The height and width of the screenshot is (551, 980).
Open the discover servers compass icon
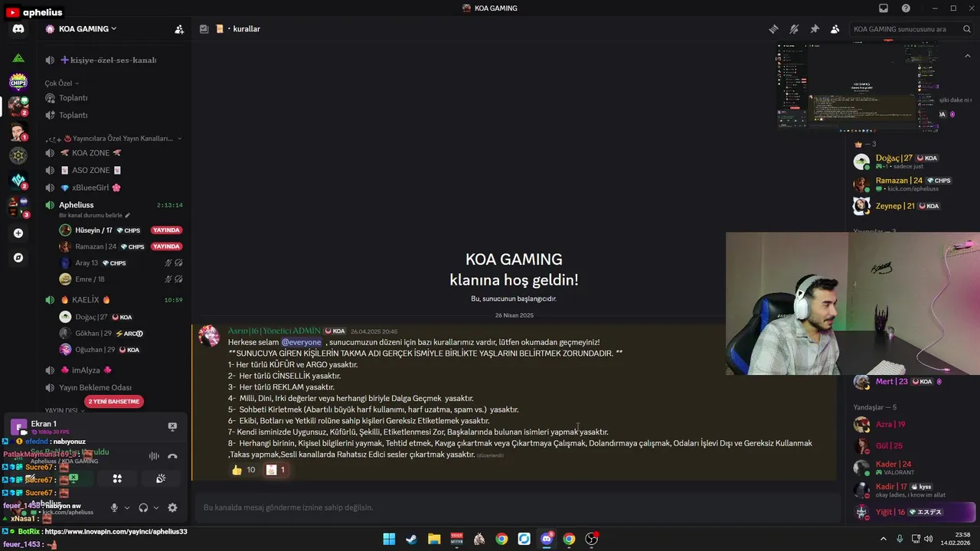18,258
